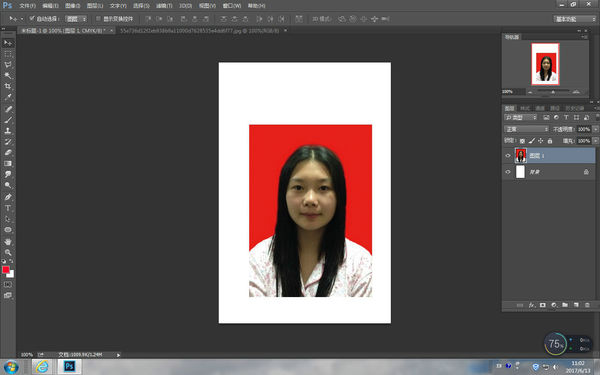Select the Horizontal Type tool
600x375 pixels.
tap(8, 208)
